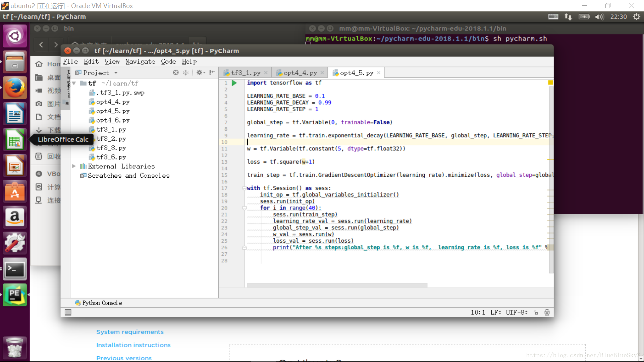644x362 pixels.
Task: Click the scroll from source target icon
Action: 176,72
